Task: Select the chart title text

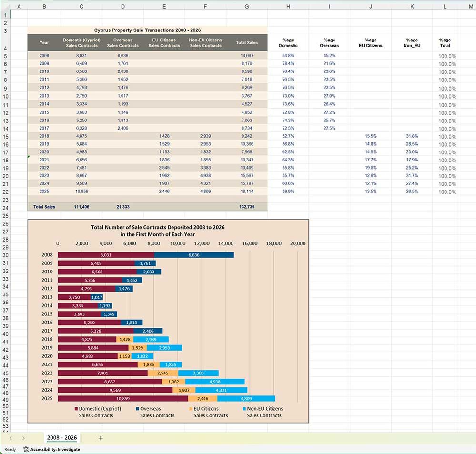Action: (157, 231)
